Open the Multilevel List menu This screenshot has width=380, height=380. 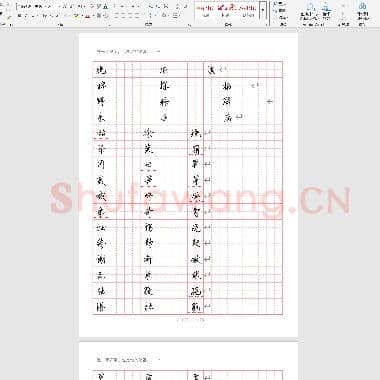click(x=134, y=6)
